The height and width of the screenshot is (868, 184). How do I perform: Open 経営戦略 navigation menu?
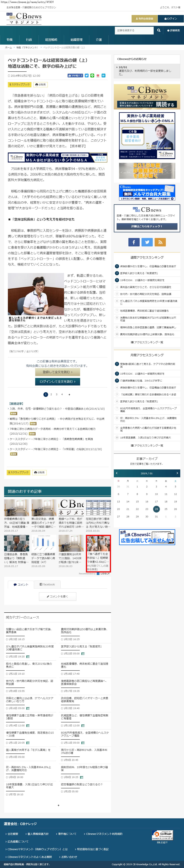point(51,40)
